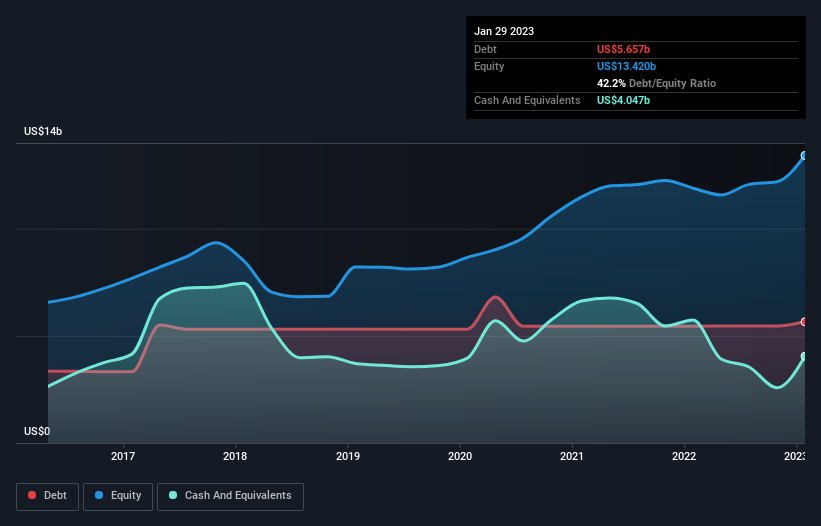The image size is (821, 526).
Task: Click the blue Equity endpoint marker
Action: point(804,155)
